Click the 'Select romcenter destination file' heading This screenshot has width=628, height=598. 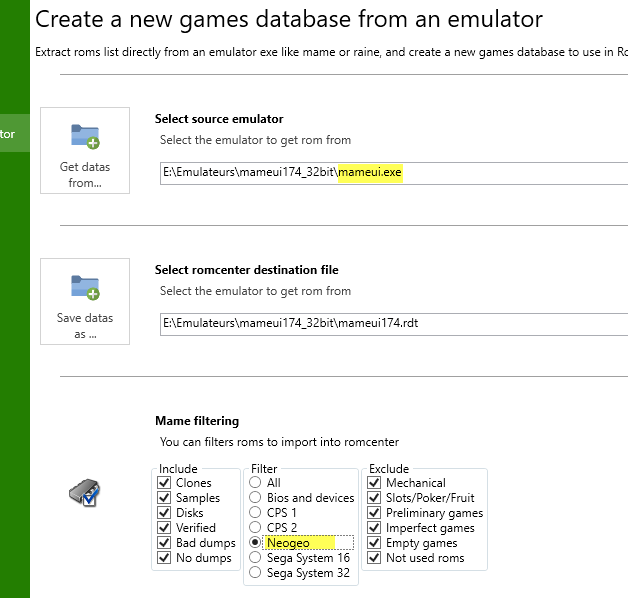pos(247,270)
